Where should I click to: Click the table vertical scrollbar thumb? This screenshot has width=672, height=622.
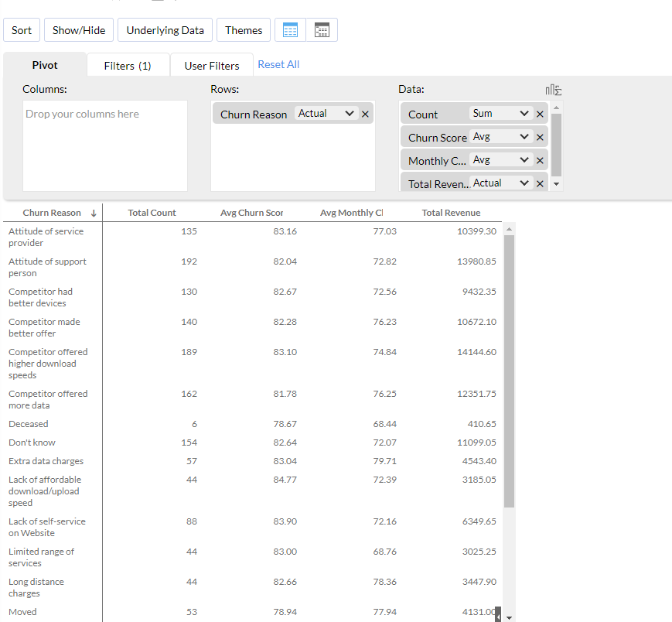[x=509, y=371]
